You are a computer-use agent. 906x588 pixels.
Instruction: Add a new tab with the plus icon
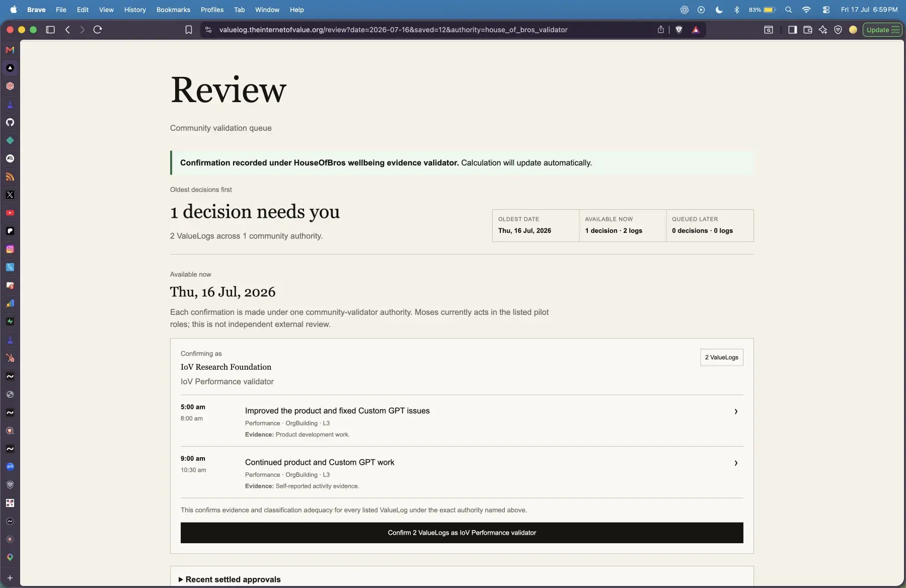10,578
